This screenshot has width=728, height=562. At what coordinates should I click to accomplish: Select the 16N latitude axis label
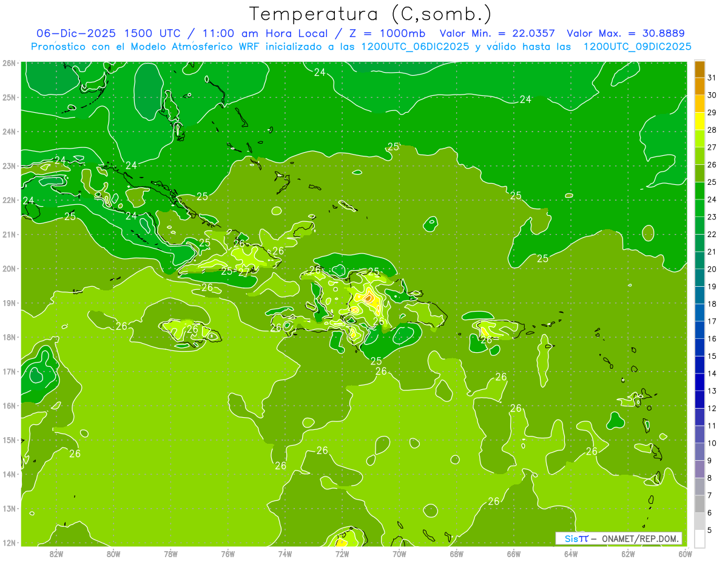(x=8, y=406)
